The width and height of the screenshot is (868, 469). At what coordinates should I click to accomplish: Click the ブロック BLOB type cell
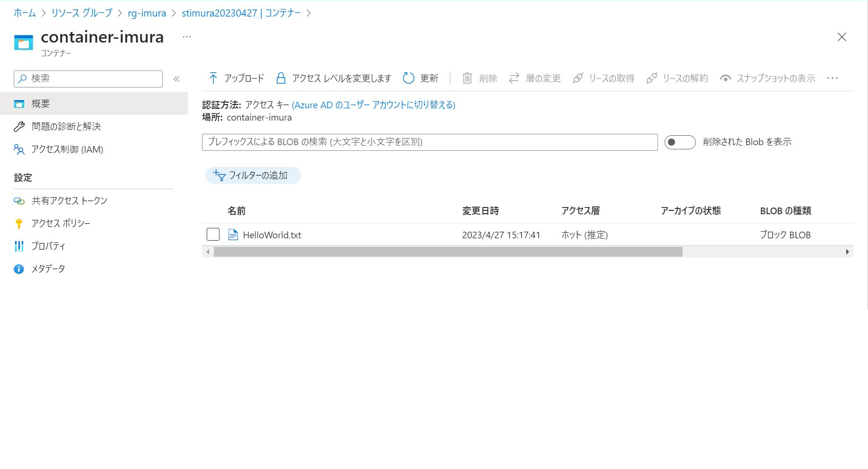785,235
